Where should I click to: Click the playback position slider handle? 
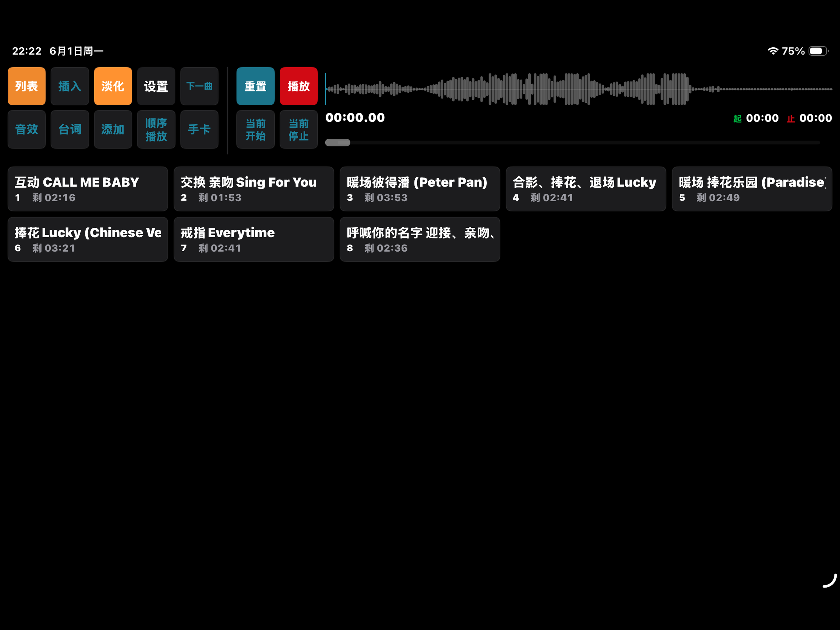[x=338, y=142]
